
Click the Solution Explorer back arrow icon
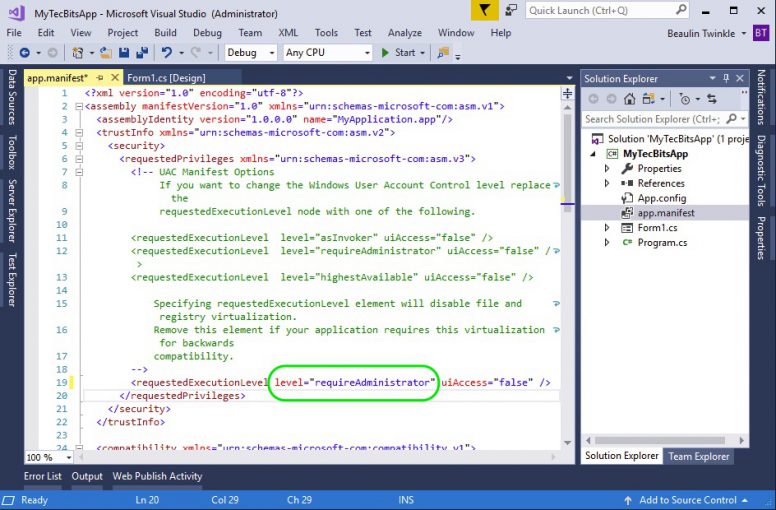[593, 99]
